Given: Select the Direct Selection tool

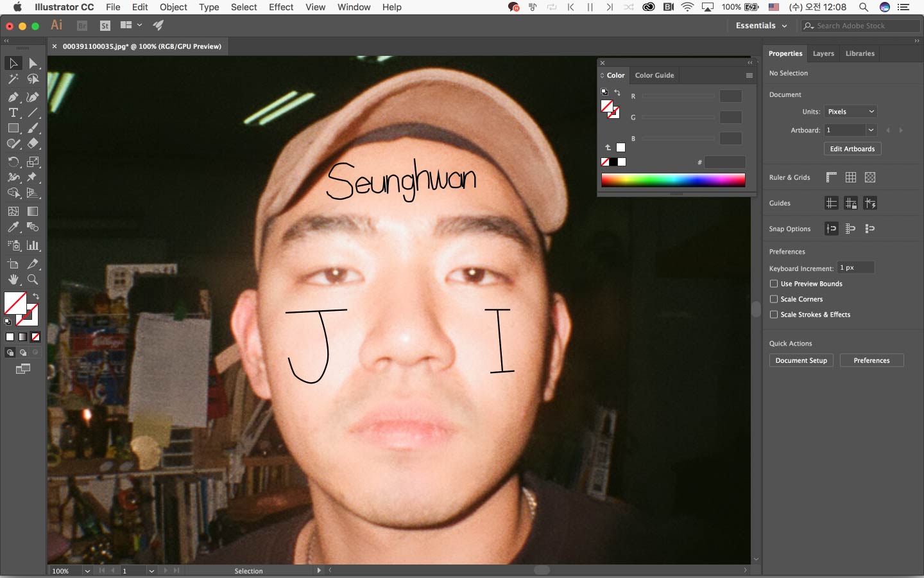Looking at the screenshot, I should 33,63.
